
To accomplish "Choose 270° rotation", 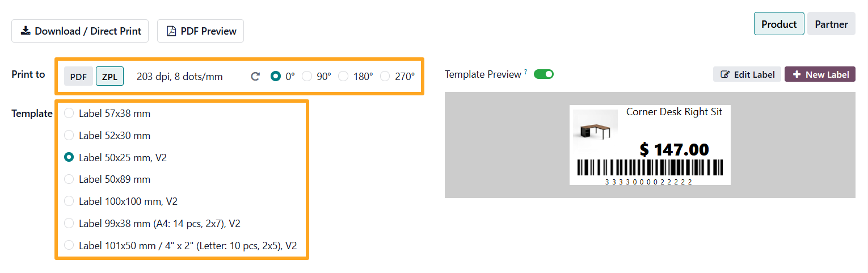I will pyautogui.click(x=385, y=77).
